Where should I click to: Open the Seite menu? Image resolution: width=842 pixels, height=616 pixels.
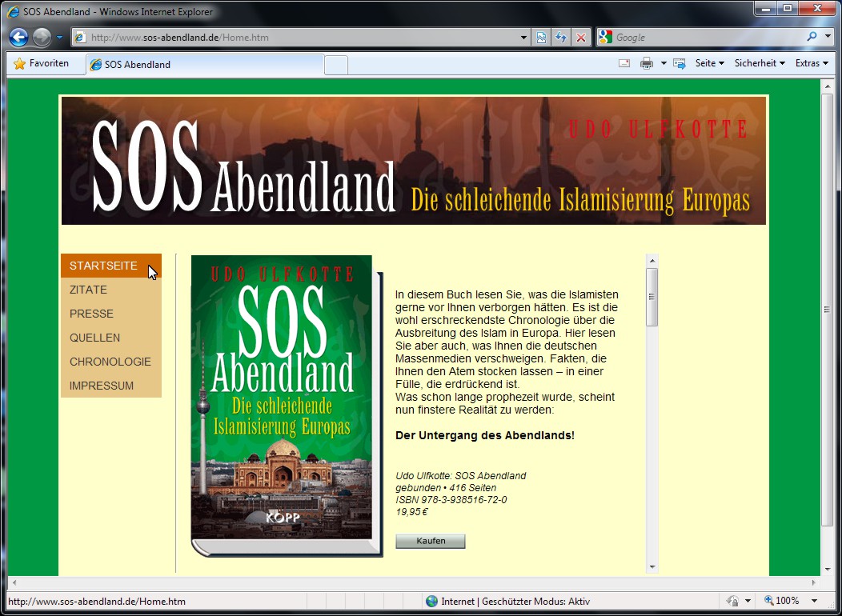coord(709,63)
